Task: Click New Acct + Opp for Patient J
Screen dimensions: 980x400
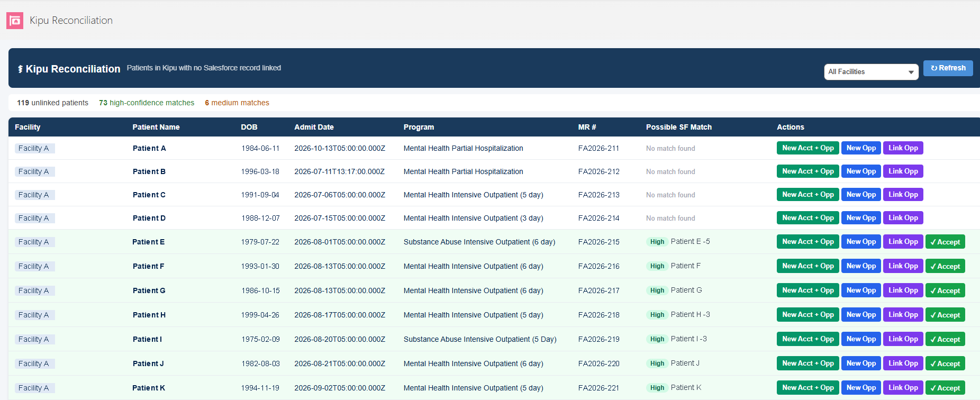Action: click(x=807, y=363)
